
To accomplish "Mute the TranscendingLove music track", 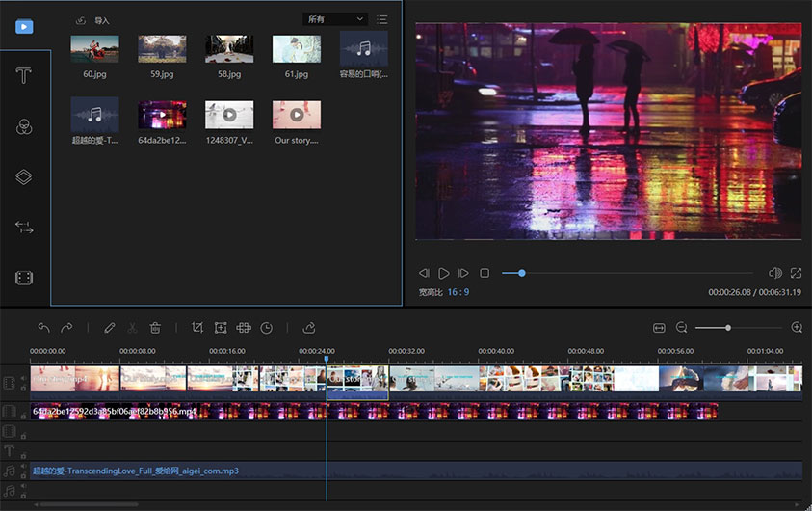I will pyautogui.click(x=23, y=467).
